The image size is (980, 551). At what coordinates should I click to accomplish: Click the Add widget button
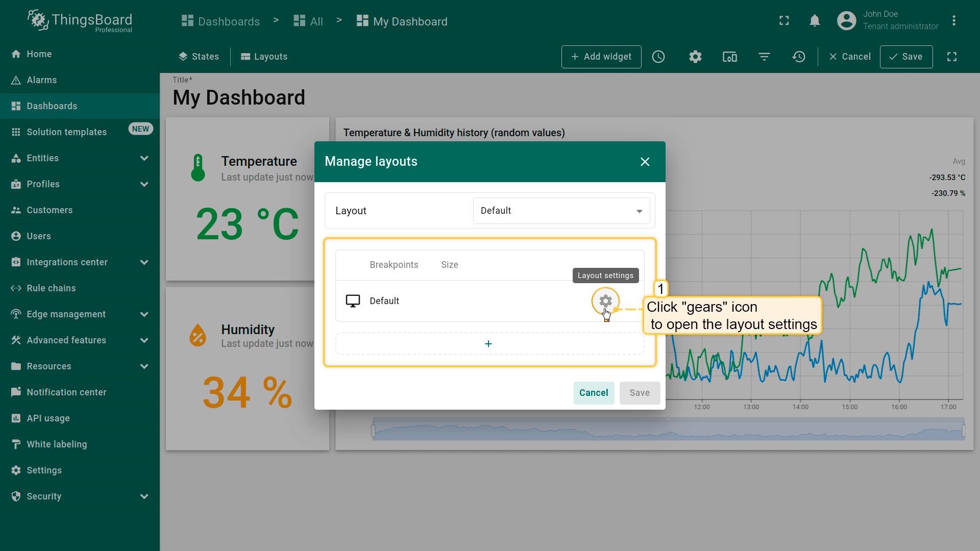pos(601,57)
